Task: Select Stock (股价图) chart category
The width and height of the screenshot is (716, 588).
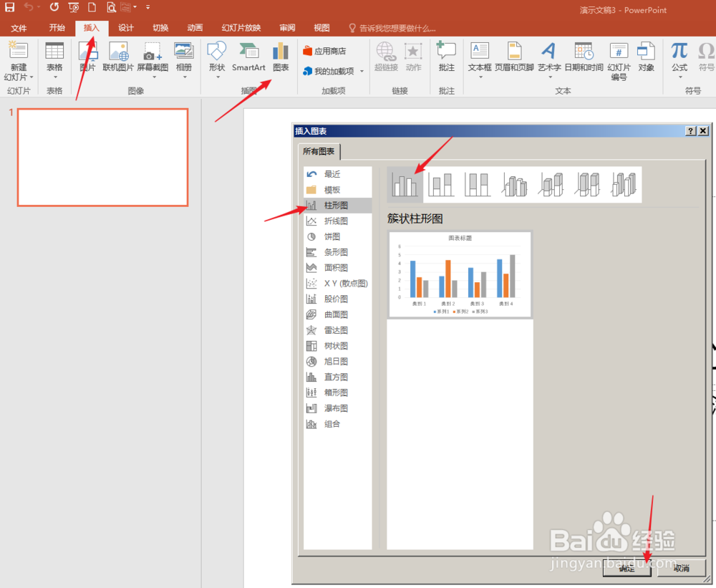Action: [337, 299]
